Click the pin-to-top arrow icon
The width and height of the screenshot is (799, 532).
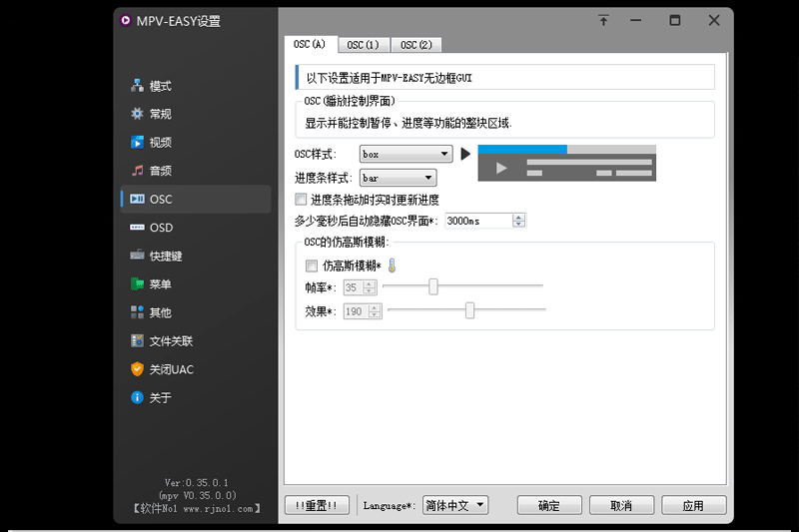coord(603,20)
